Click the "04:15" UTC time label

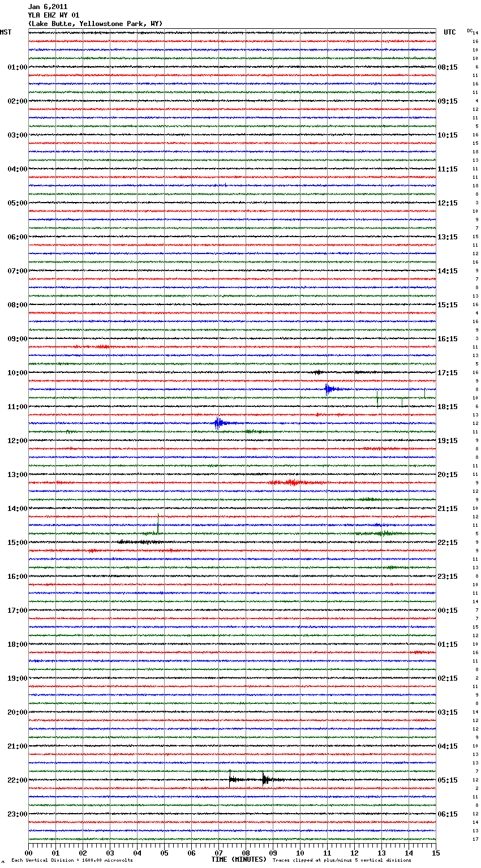click(x=448, y=746)
